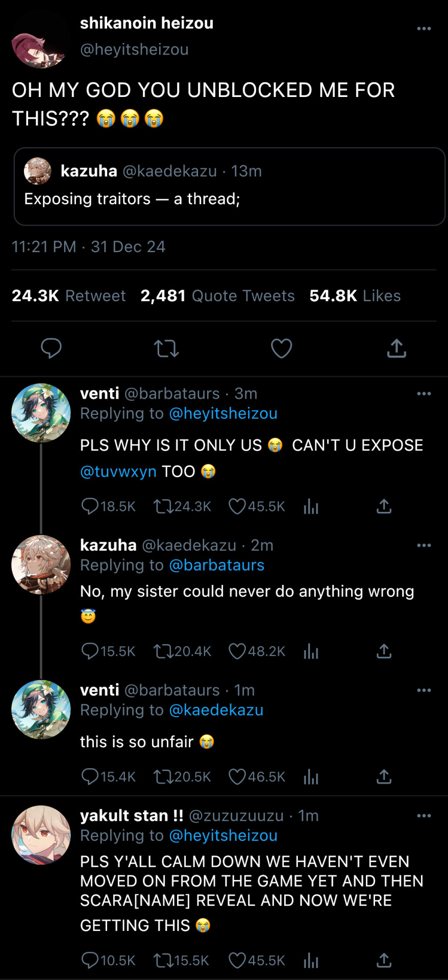View analytics on venti's first reply
This screenshot has width=448, height=980.
tap(311, 506)
